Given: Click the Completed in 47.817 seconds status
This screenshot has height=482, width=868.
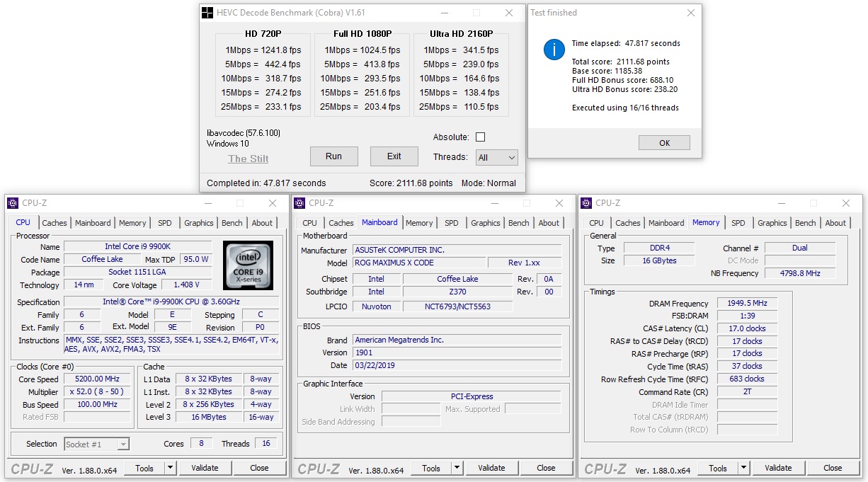Looking at the screenshot, I should pyautogui.click(x=266, y=183).
